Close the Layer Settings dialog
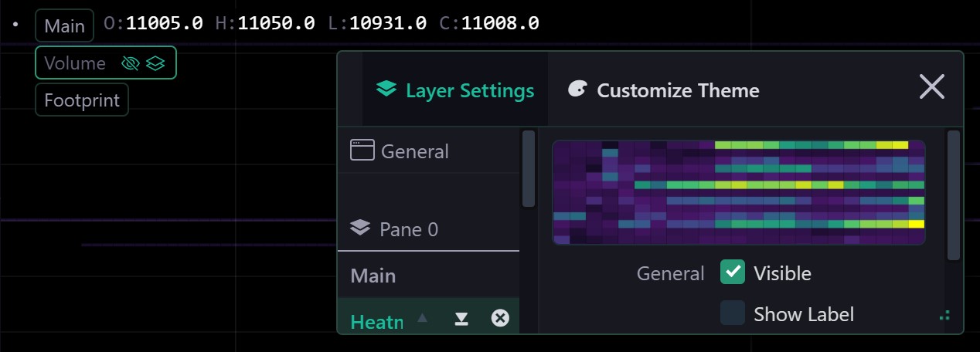 pos(932,87)
